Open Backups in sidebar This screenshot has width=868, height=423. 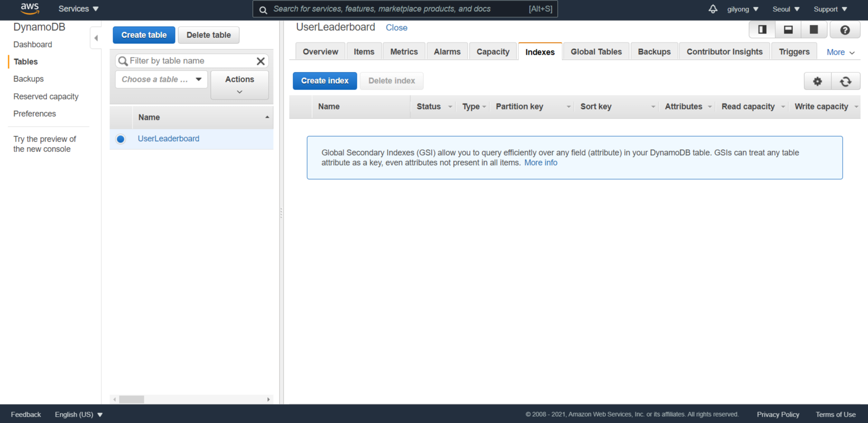(28, 79)
